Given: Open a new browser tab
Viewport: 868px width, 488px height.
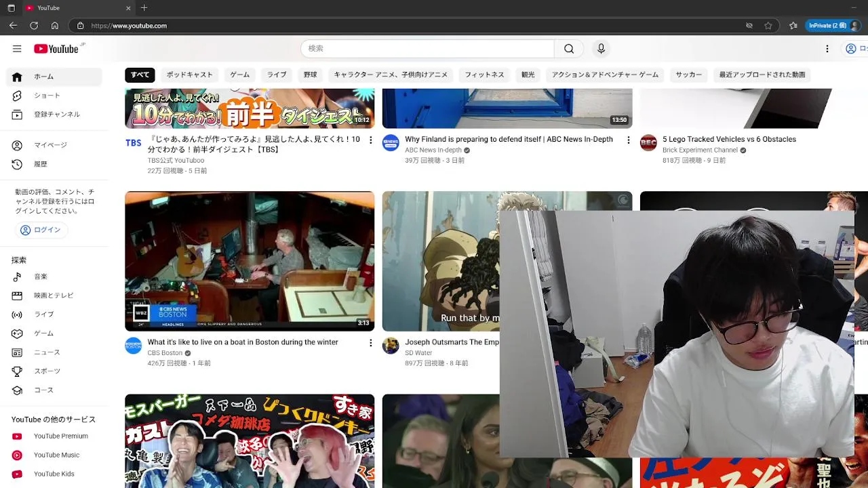Looking at the screenshot, I should click(x=144, y=8).
